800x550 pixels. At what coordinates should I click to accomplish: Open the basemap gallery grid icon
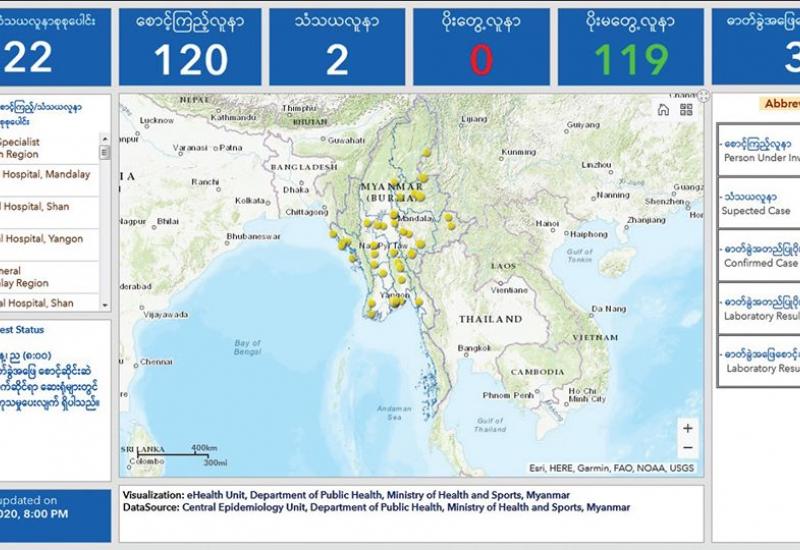point(686,110)
